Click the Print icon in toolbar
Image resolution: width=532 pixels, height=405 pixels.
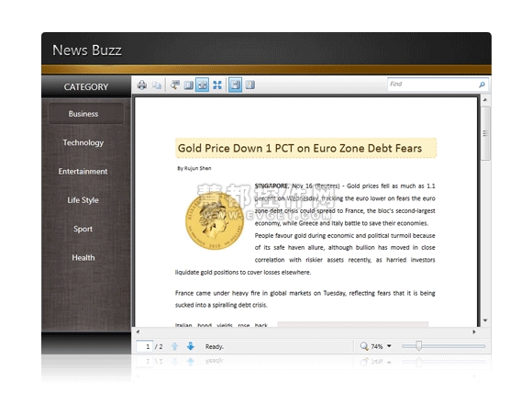[142, 84]
